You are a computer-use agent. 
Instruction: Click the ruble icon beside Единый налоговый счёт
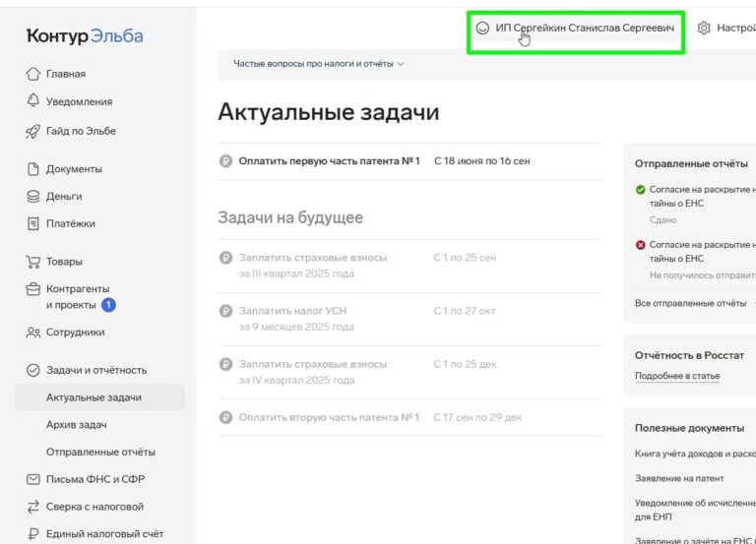coord(32,534)
